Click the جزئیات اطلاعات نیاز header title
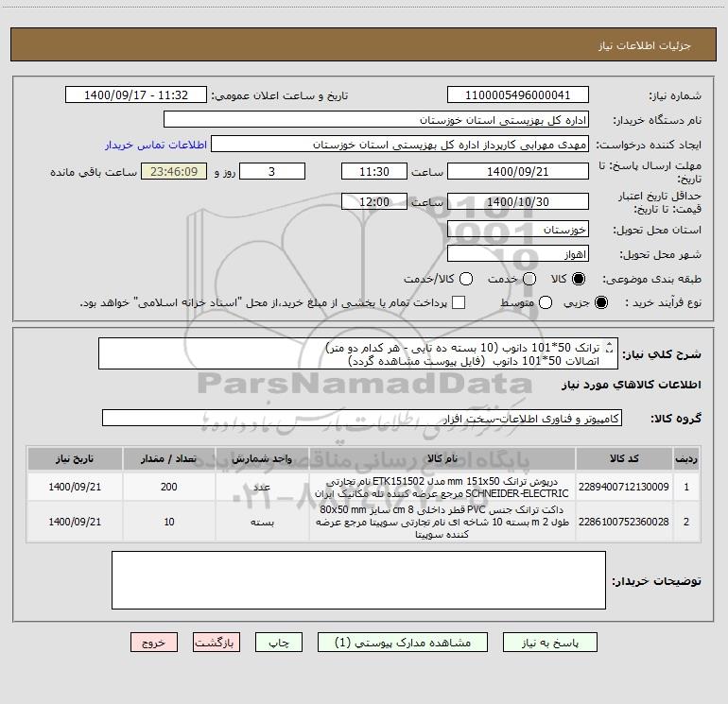 click(x=644, y=45)
